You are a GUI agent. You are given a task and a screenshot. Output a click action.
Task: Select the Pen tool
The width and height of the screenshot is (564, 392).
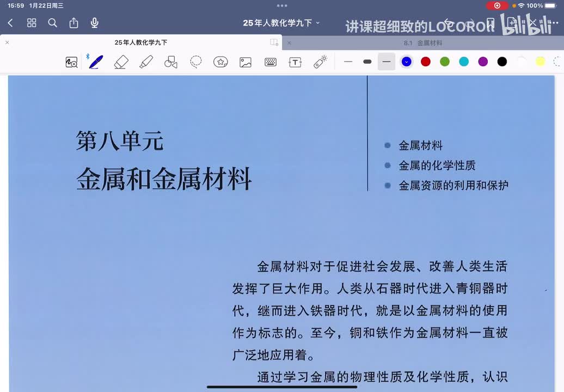point(96,62)
